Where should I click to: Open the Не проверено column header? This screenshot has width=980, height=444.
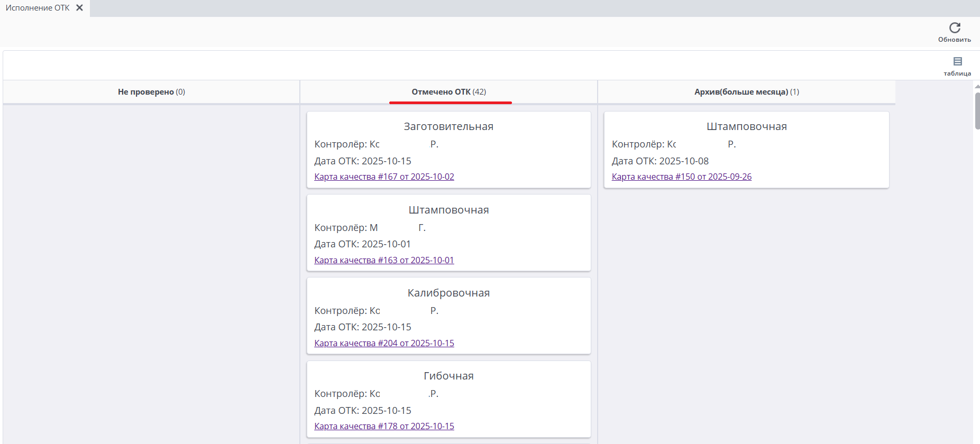151,92
